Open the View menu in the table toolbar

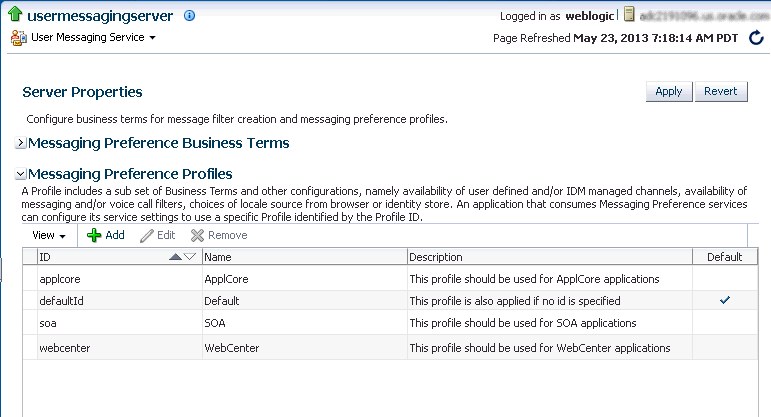coord(49,236)
